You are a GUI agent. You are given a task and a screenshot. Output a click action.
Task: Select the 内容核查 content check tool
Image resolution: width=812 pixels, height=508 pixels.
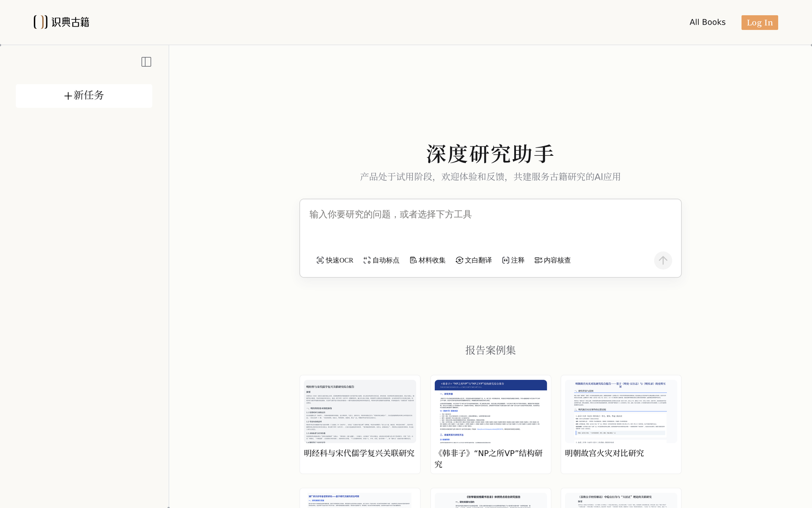point(553,260)
